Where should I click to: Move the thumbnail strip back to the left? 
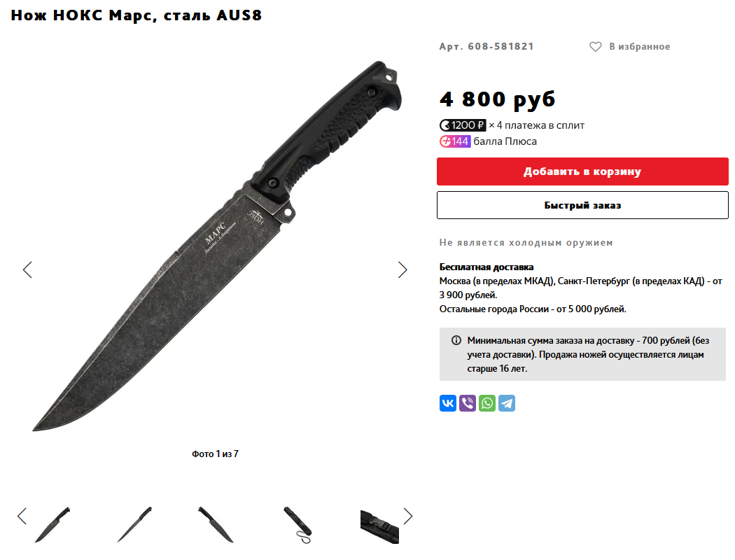[22, 517]
